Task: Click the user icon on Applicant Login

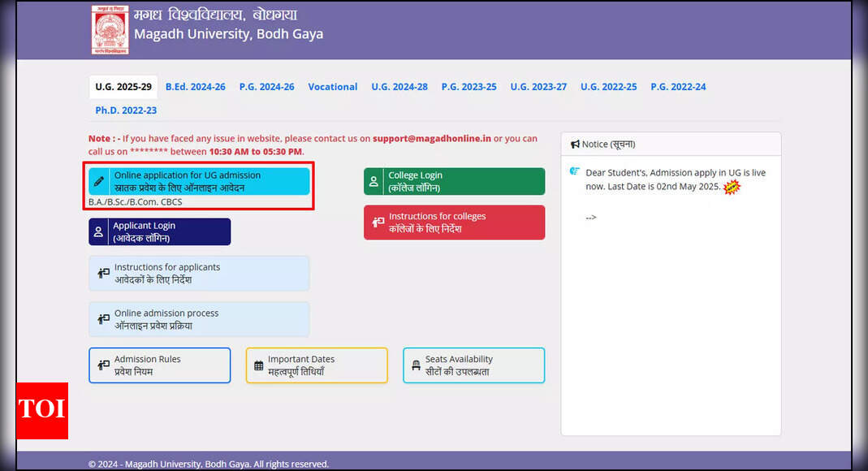Action: pos(98,232)
